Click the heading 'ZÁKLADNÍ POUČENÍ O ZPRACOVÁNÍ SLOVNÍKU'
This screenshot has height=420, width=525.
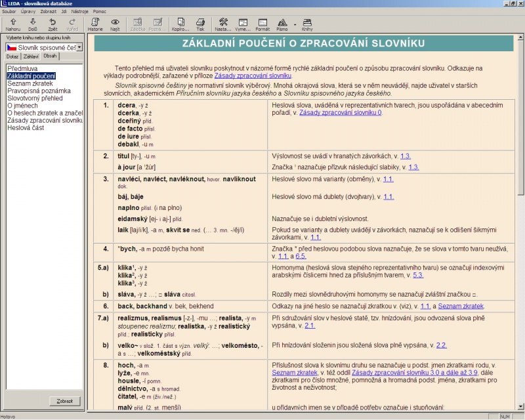coord(303,43)
